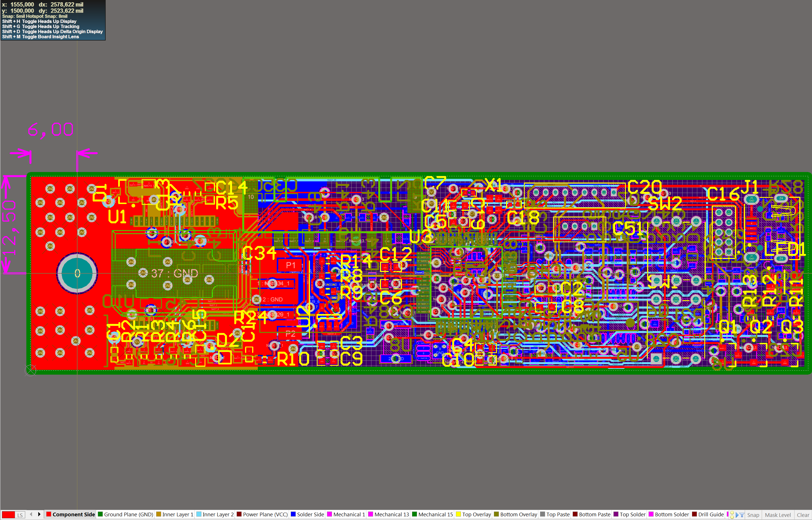812x520 pixels.
Task: Click the yellow traffic-light status icon
Action: coord(732,515)
